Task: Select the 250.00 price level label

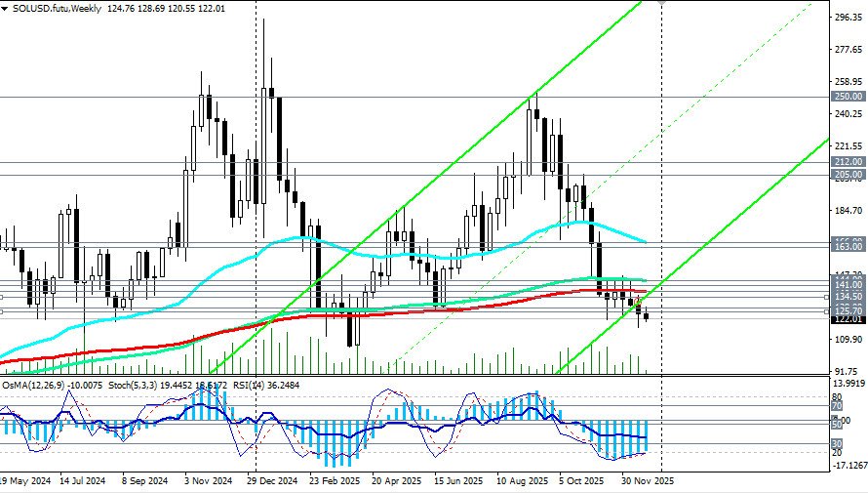Action: (x=847, y=97)
